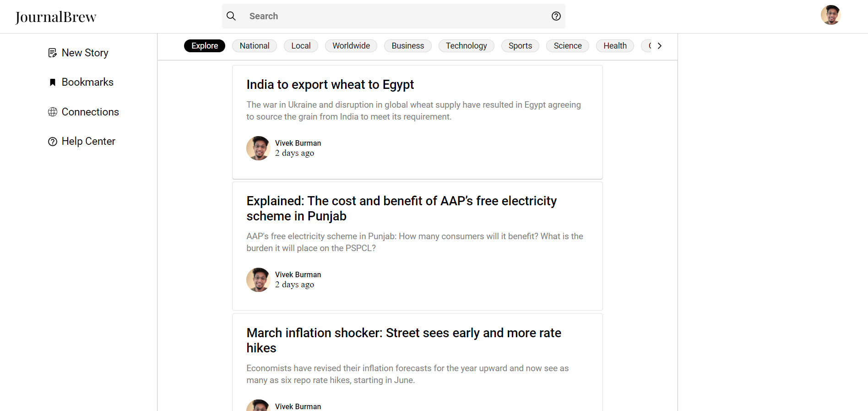Viewport: 868px width, 411px height.
Task: Click the Connections globe icon
Action: click(53, 112)
